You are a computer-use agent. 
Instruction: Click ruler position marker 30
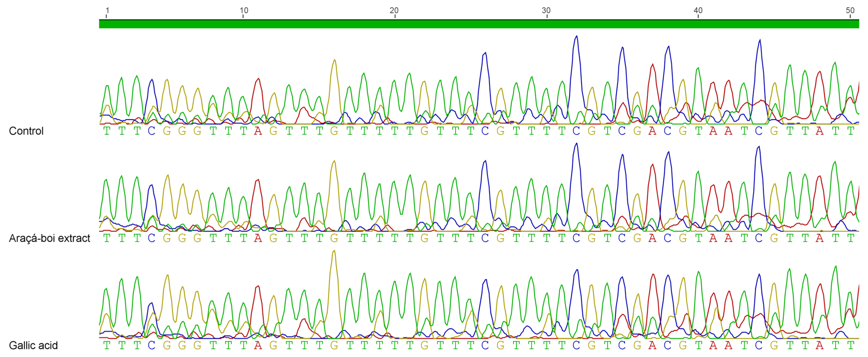(x=546, y=11)
